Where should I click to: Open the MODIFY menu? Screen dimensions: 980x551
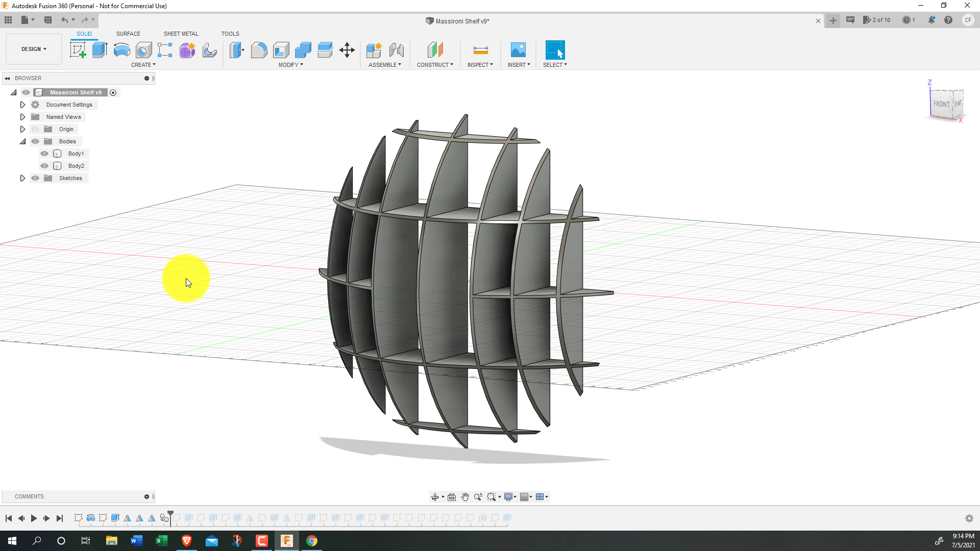click(290, 65)
